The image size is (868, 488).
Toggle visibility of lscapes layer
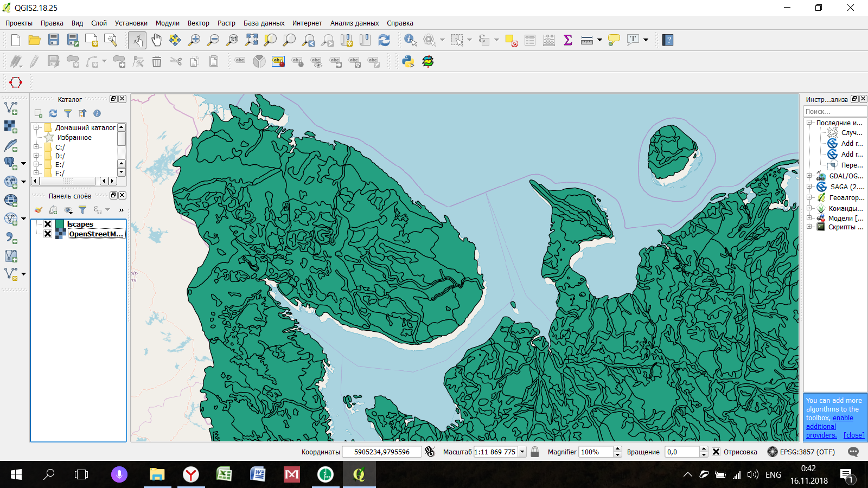[x=48, y=224]
